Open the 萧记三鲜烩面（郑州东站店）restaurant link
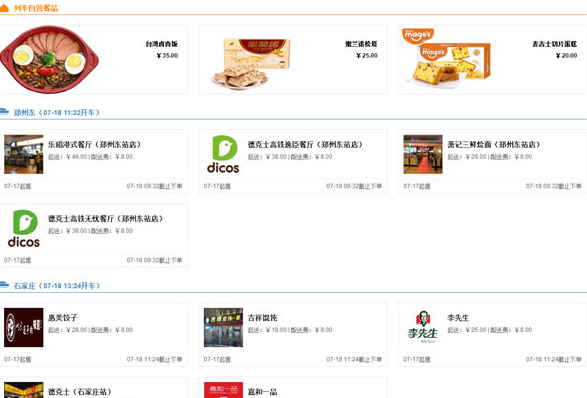This screenshot has height=398, width=587. tap(494, 145)
